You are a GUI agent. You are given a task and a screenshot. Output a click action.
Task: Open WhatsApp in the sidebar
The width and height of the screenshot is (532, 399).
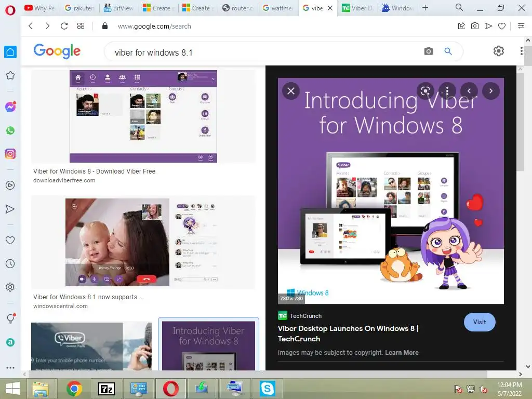[x=10, y=130]
